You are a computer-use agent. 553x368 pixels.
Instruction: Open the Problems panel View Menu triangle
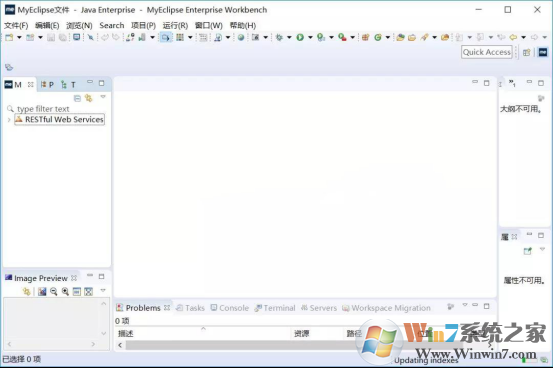coord(465,304)
